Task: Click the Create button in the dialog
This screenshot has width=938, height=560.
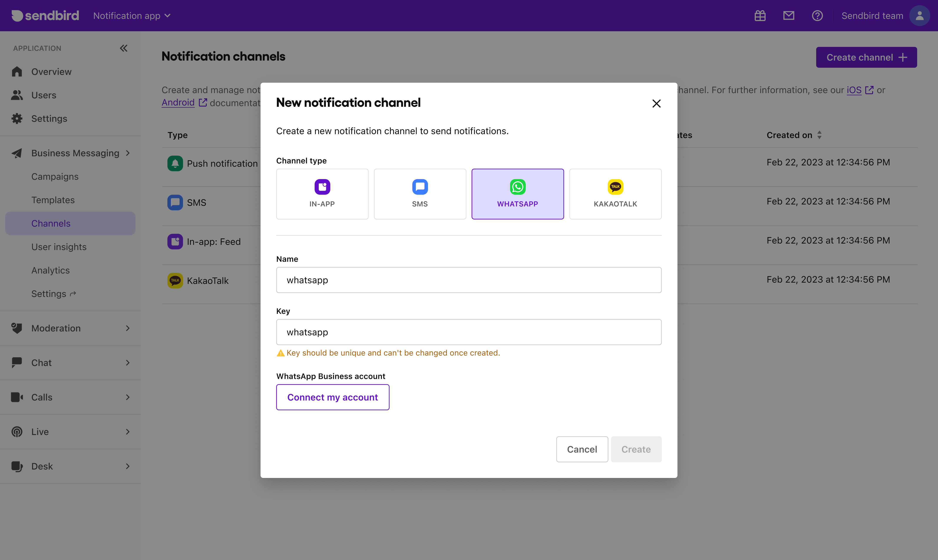Action: click(636, 449)
